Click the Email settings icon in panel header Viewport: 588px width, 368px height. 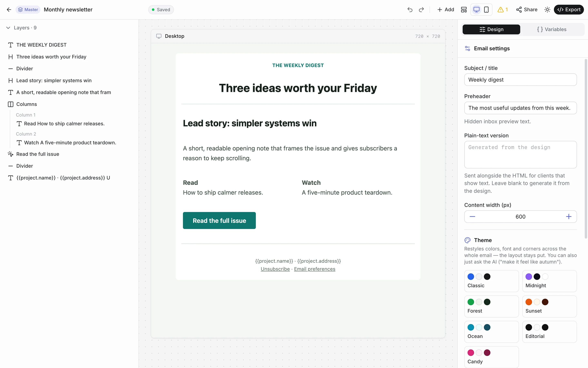click(467, 48)
